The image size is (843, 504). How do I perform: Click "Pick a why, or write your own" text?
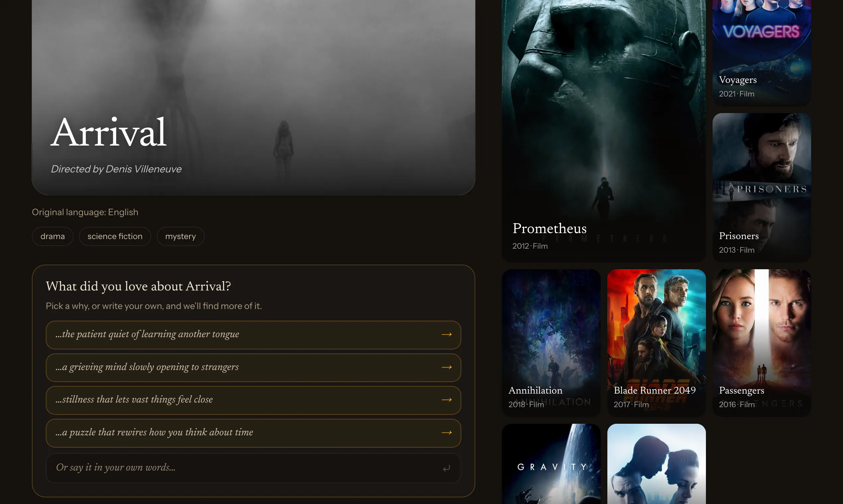point(154,306)
